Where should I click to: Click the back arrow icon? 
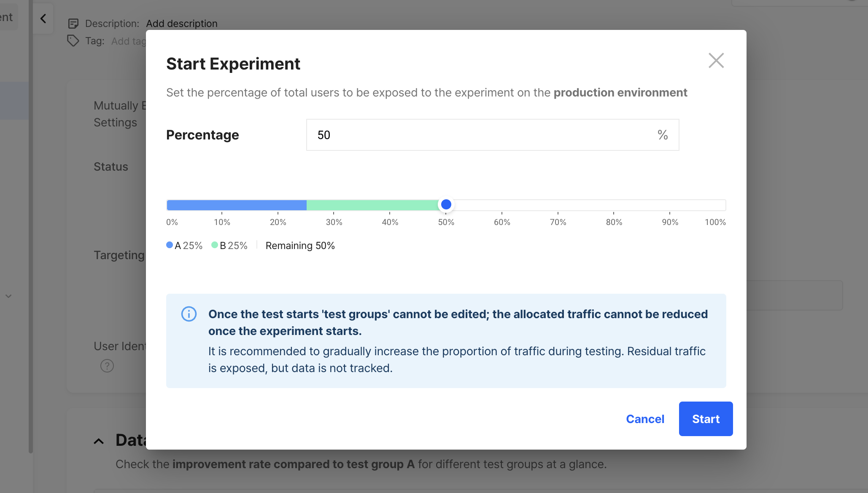click(43, 19)
